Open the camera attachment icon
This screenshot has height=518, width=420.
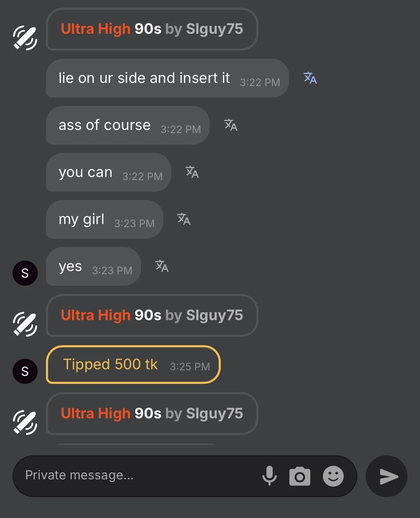coord(300,476)
